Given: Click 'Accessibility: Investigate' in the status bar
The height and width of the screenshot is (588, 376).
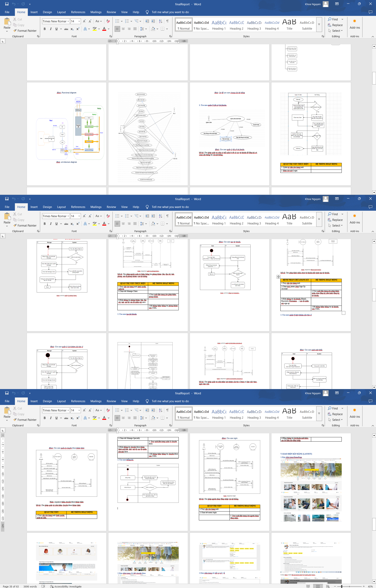Looking at the screenshot, I should coord(66,586).
